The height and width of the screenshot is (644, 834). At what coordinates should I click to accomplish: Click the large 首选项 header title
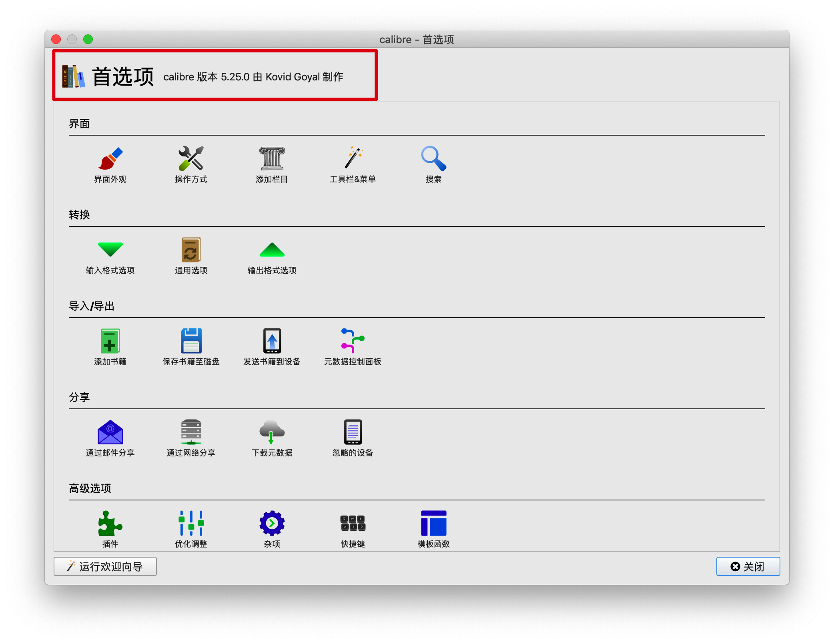(x=123, y=76)
